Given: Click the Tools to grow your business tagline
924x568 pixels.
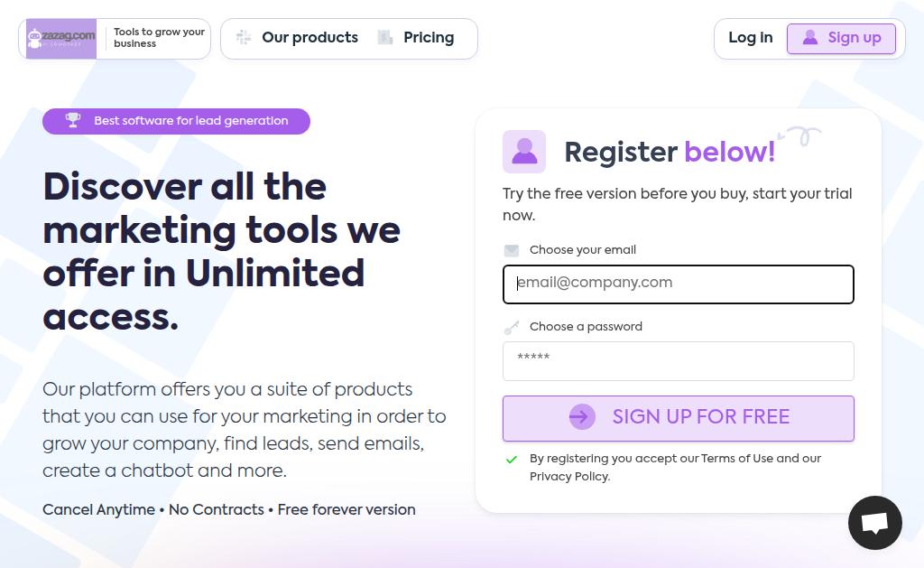Looking at the screenshot, I should pos(159,38).
